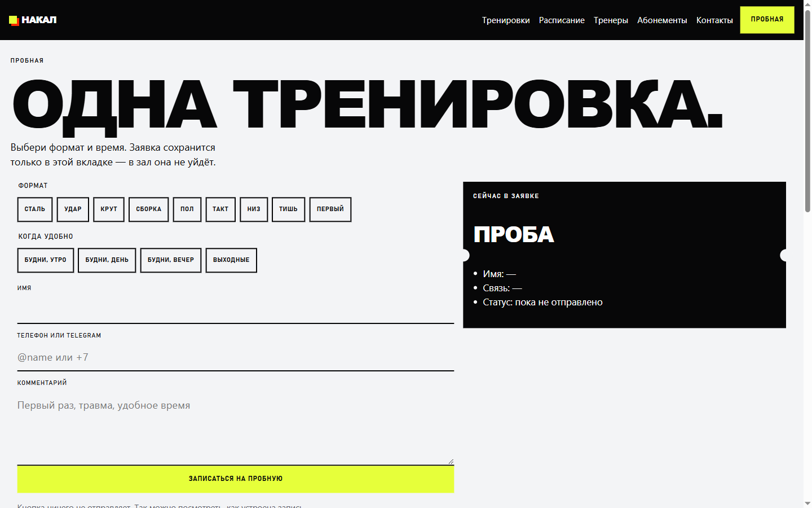812x508 pixels.
Task: Focus the ИМЯ input field
Action: point(236,310)
